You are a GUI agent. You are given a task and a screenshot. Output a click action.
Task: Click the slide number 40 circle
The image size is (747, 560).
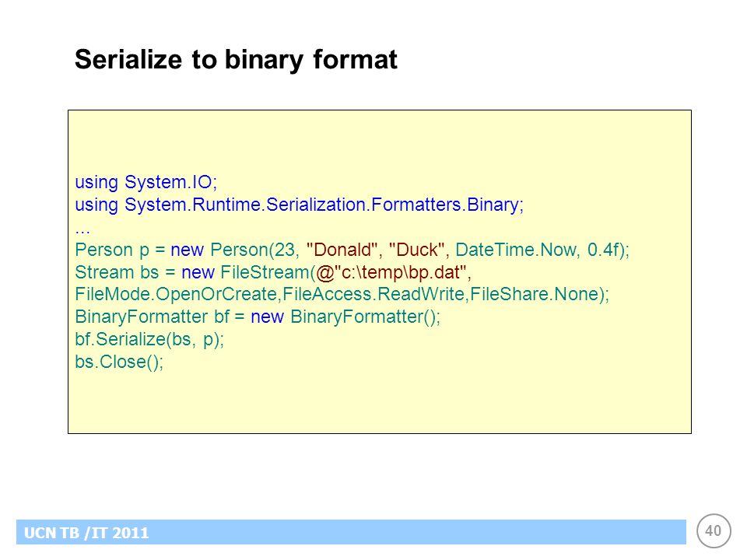coord(714,531)
